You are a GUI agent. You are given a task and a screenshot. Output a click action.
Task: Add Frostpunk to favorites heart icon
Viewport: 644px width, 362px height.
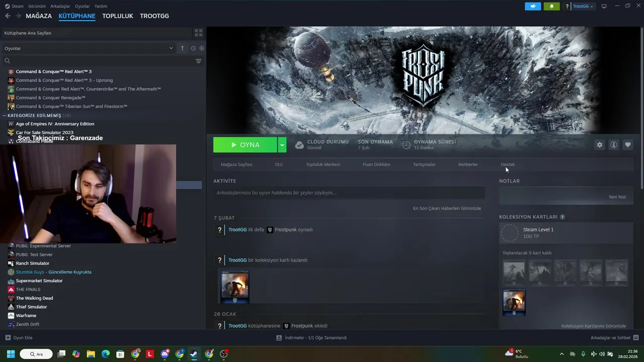pyautogui.click(x=627, y=145)
